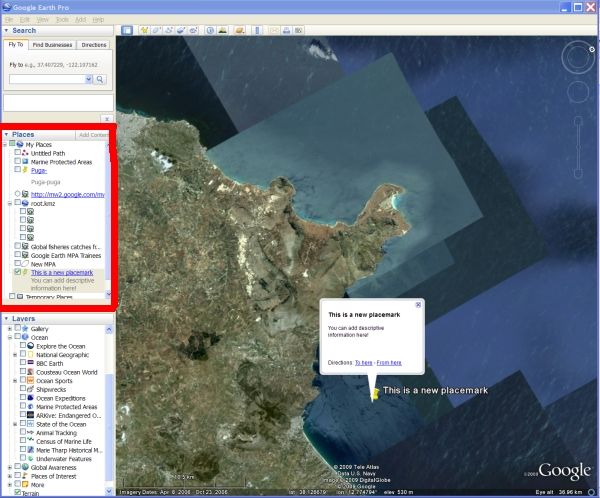Click the sunlight landscape toolbar icon
Image resolution: width=600 pixels, height=498 pixels.
pyautogui.click(x=222, y=30)
